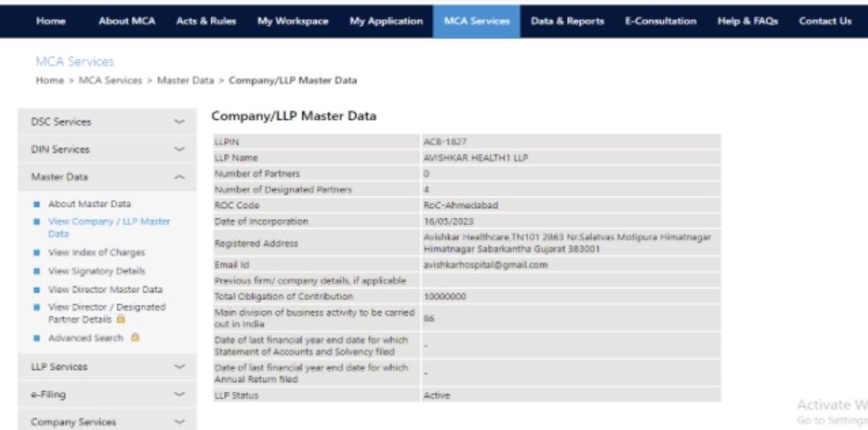Image resolution: width=868 pixels, height=430 pixels.
Task: Click the Email Id label
Action: pos(232,265)
